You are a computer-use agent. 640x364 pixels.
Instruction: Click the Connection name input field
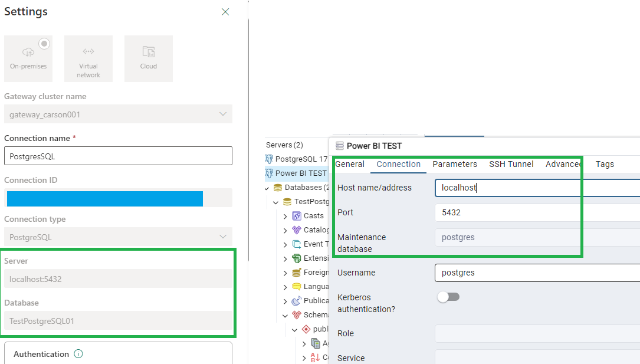[x=118, y=156]
